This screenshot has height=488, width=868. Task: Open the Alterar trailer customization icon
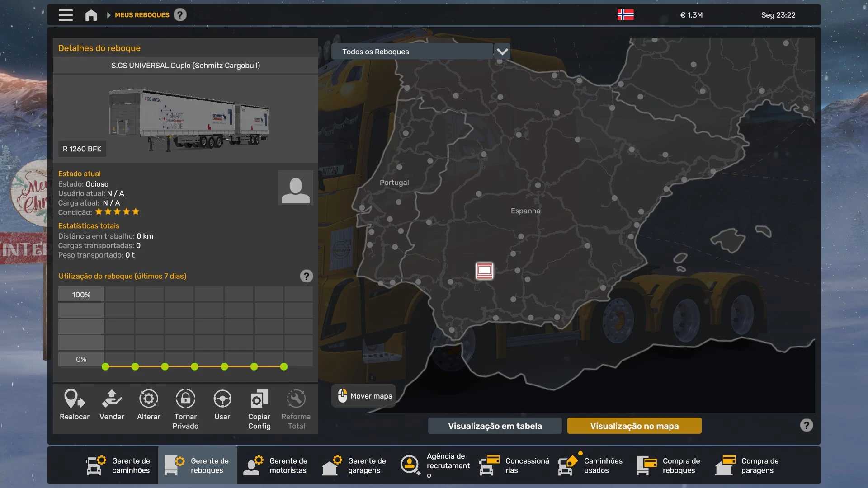click(148, 399)
